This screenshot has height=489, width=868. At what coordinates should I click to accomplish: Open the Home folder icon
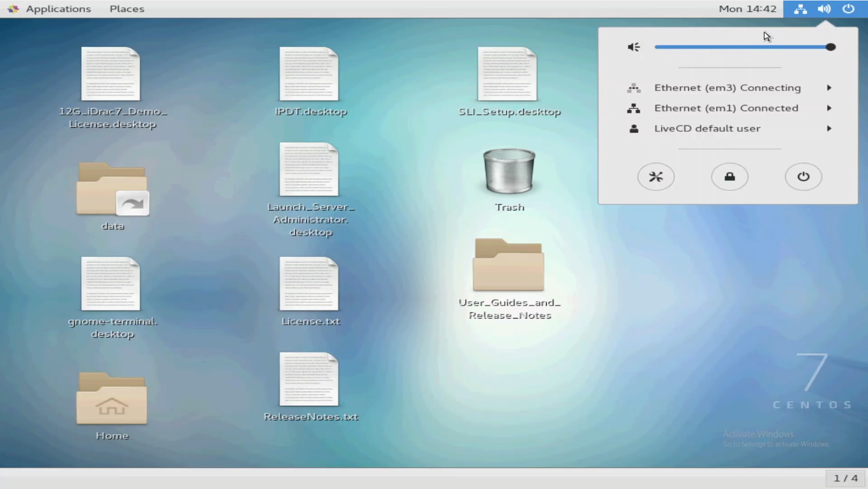tap(111, 399)
